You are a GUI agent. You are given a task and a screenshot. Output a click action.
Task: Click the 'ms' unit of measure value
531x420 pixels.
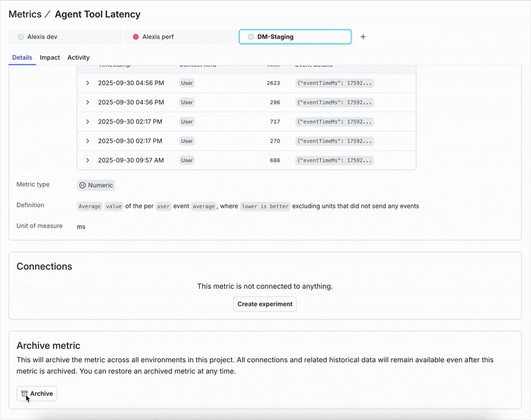pyautogui.click(x=81, y=227)
